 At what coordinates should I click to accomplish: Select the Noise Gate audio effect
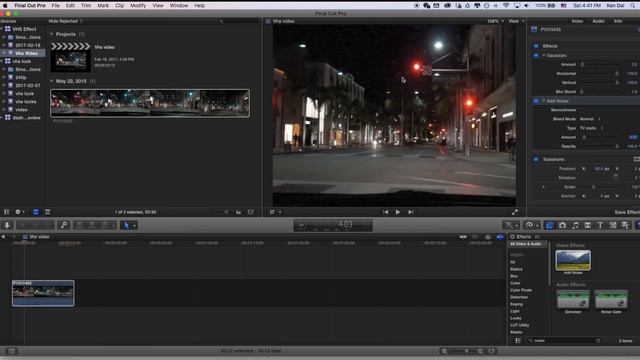(611, 300)
